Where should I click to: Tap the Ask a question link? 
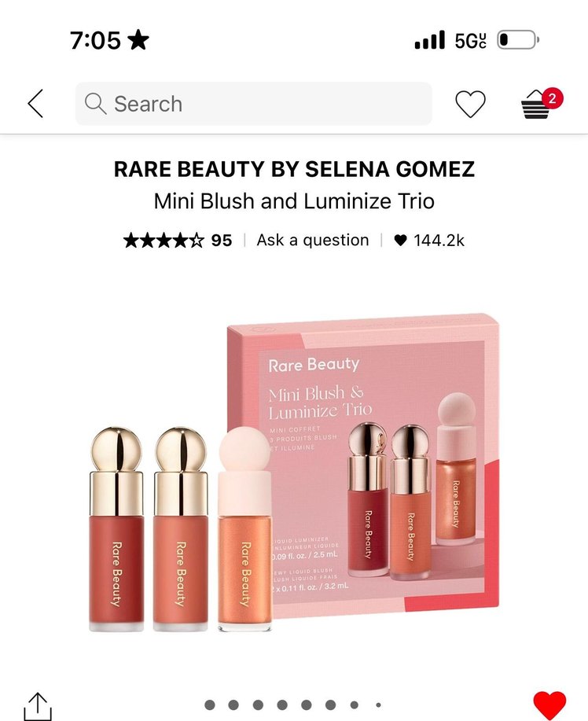313,240
